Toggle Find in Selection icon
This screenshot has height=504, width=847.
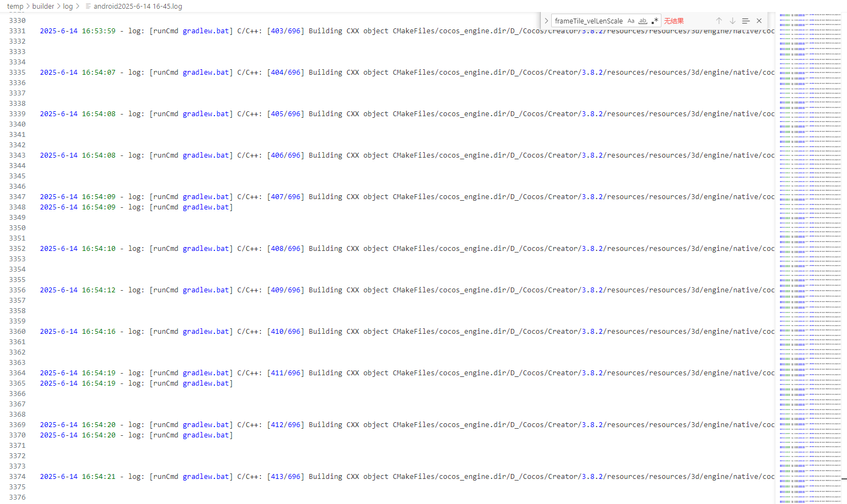click(x=745, y=21)
